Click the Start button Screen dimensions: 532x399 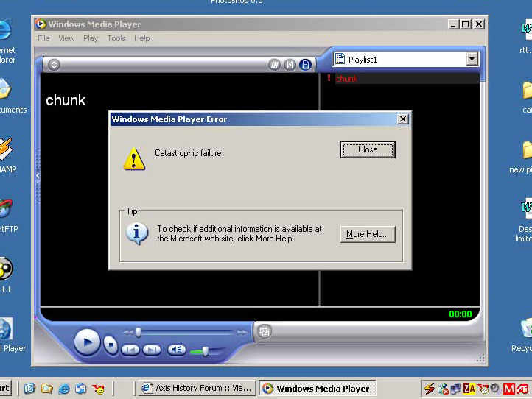click(x=4, y=389)
